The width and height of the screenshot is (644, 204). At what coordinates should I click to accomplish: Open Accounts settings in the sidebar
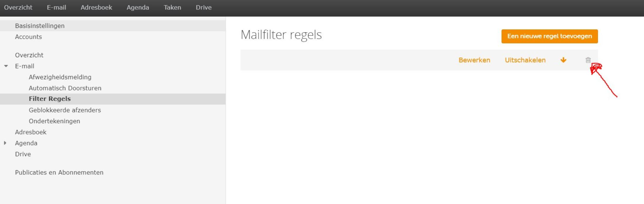click(x=28, y=37)
